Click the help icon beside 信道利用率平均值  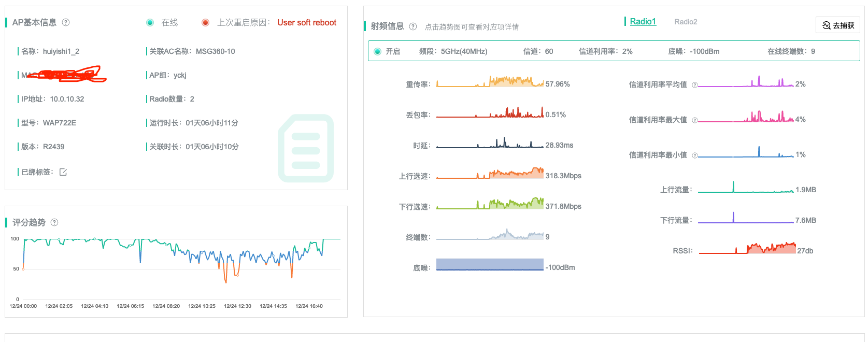[695, 85]
